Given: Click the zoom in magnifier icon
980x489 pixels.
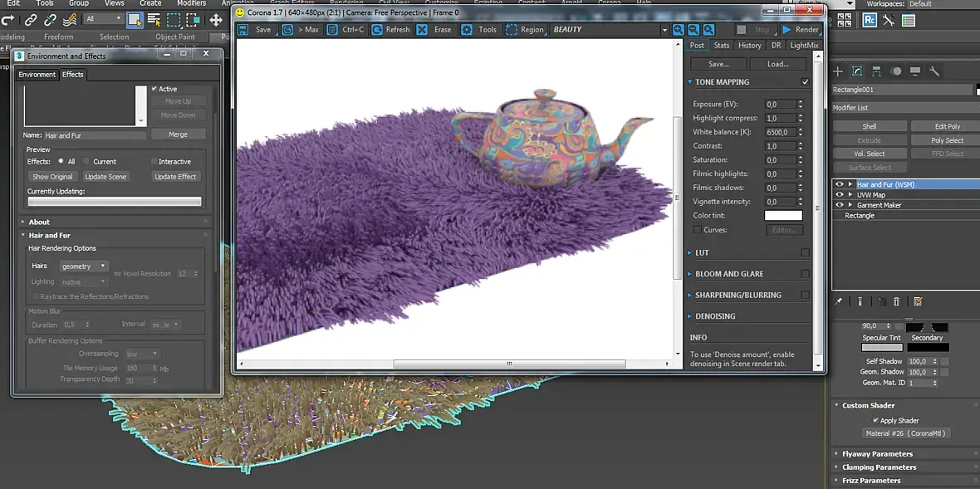Looking at the screenshot, I should 679,30.
